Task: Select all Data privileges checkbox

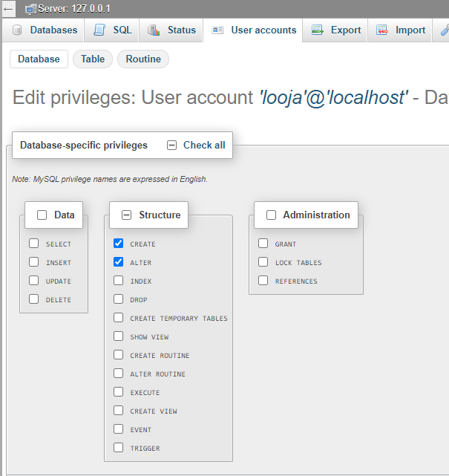Action: [42, 215]
